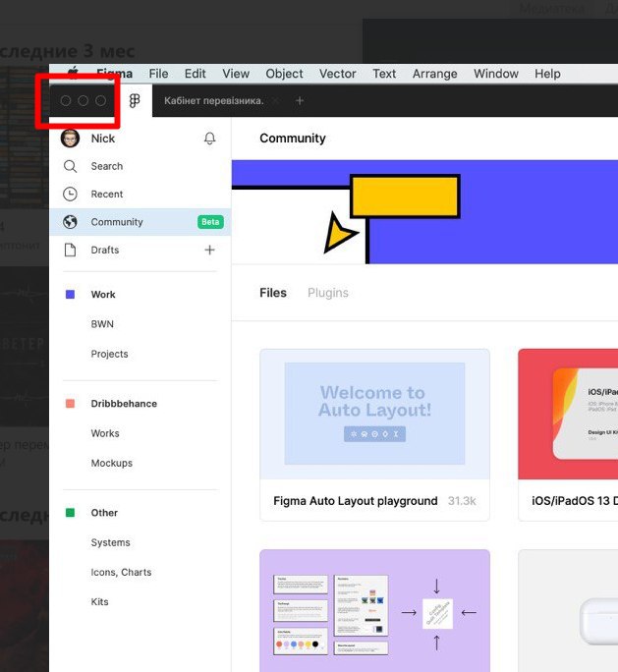This screenshot has height=672, width=618.
Task: Open Recent files in sidebar
Action: [x=107, y=195]
